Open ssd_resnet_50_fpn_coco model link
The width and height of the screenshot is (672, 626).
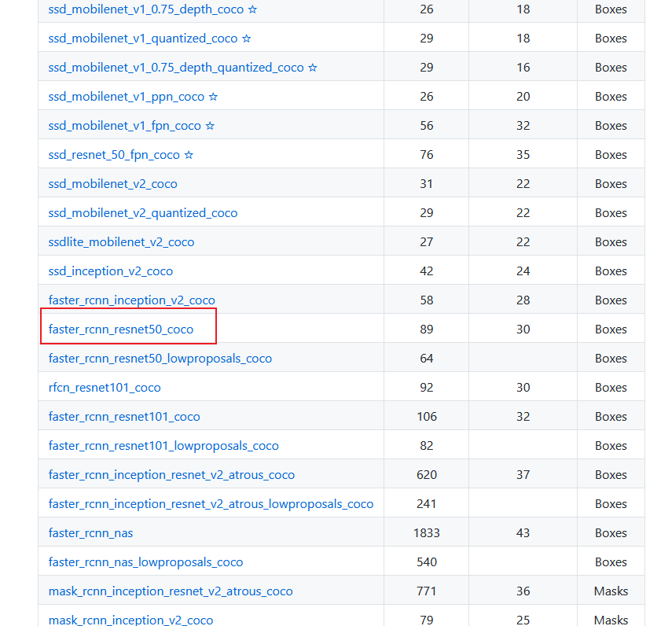[114, 155]
